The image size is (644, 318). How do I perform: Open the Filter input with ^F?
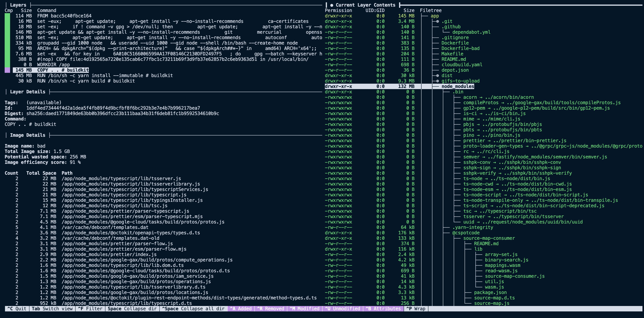pos(90,309)
